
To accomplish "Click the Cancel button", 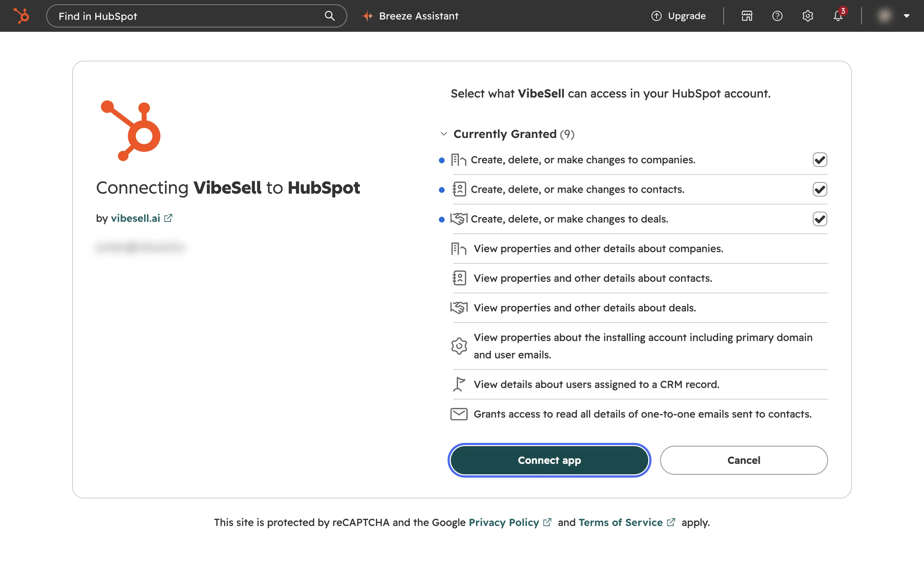I will (744, 460).
